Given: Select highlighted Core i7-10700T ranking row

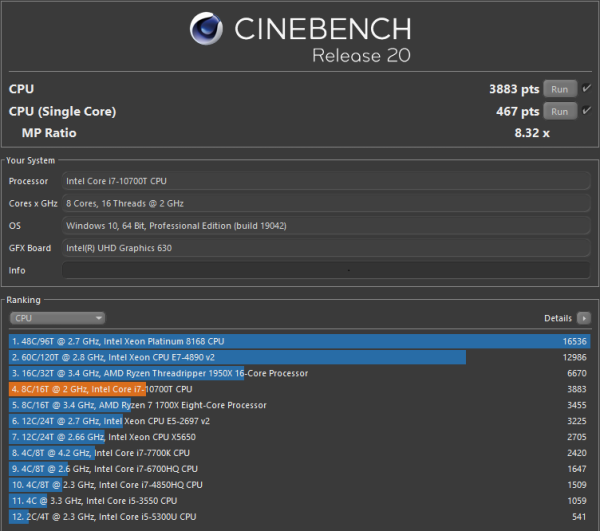Looking at the screenshot, I should click(x=300, y=389).
